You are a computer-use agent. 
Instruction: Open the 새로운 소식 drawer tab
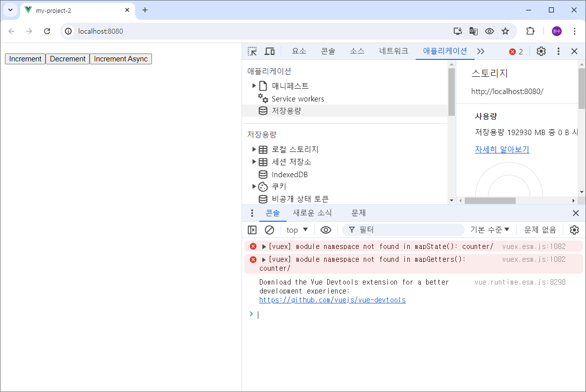[x=312, y=213]
